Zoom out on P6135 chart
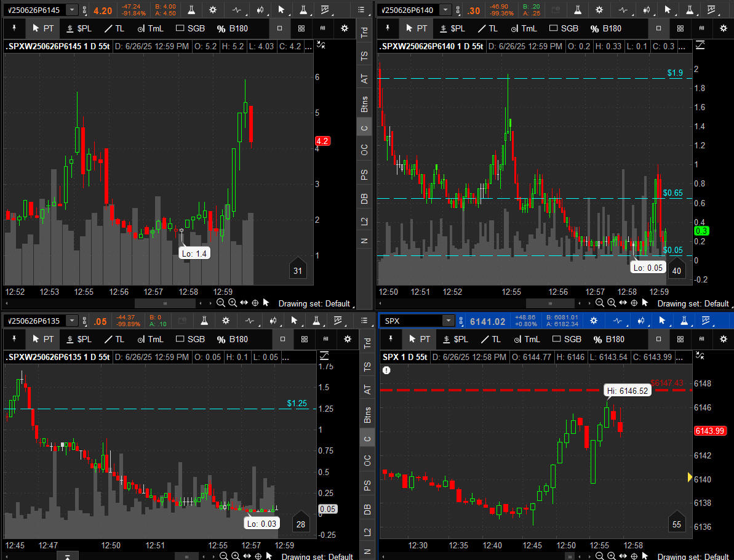Image resolution: width=734 pixels, height=560 pixels. [223, 556]
